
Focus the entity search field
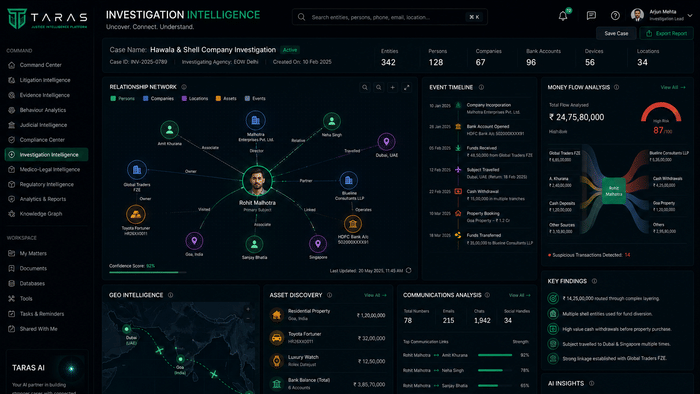(390, 17)
